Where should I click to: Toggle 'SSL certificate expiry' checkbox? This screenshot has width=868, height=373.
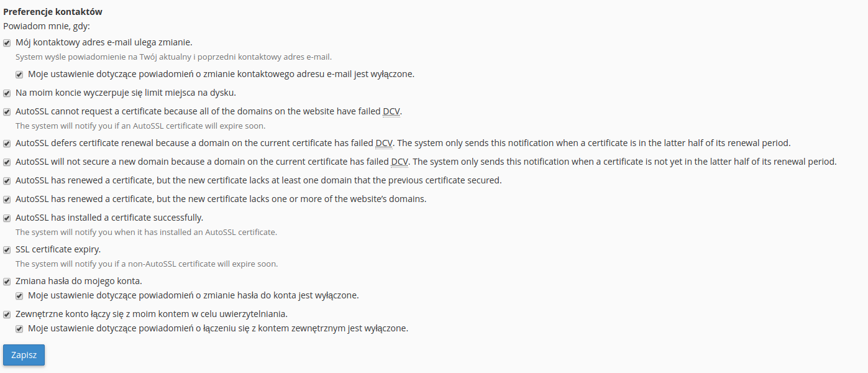pyautogui.click(x=7, y=250)
